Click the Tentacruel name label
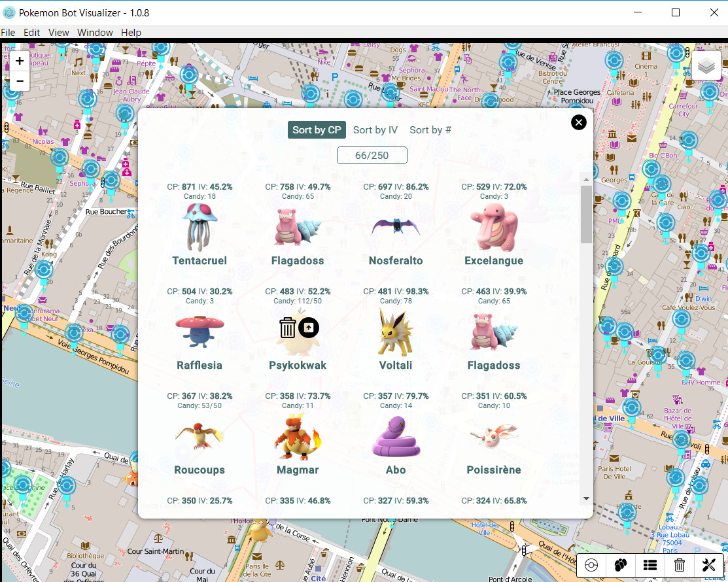The width and height of the screenshot is (728, 582). tap(199, 261)
